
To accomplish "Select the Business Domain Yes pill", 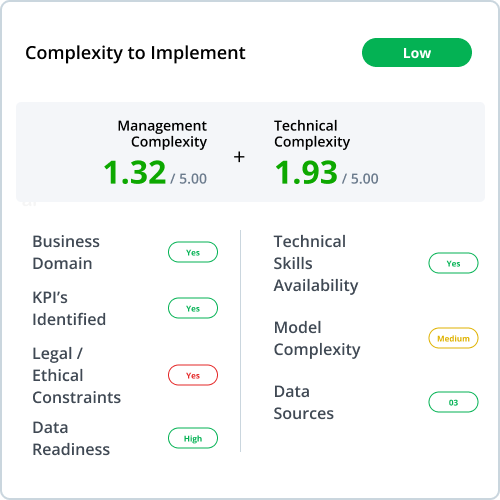I will click(x=193, y=252).
